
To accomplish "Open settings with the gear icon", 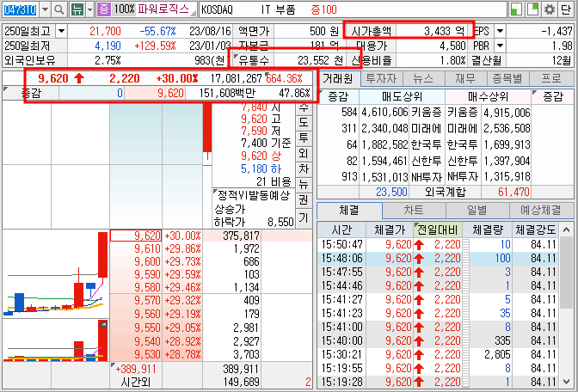I will [550, 9].
